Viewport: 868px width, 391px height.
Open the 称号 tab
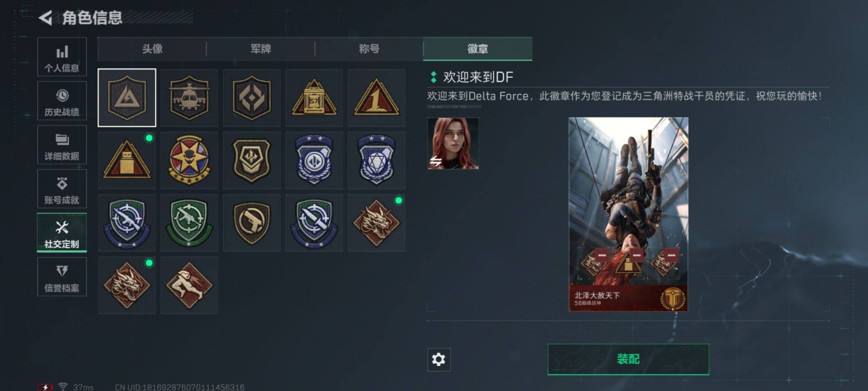pyautogui.click(x=369, y=49)
